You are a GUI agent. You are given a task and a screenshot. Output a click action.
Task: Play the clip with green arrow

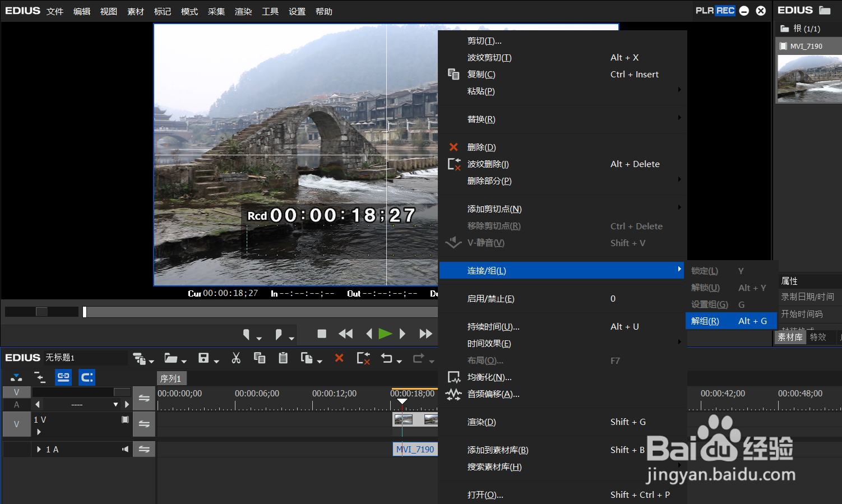pyautogui.click(x=385, y=334)
